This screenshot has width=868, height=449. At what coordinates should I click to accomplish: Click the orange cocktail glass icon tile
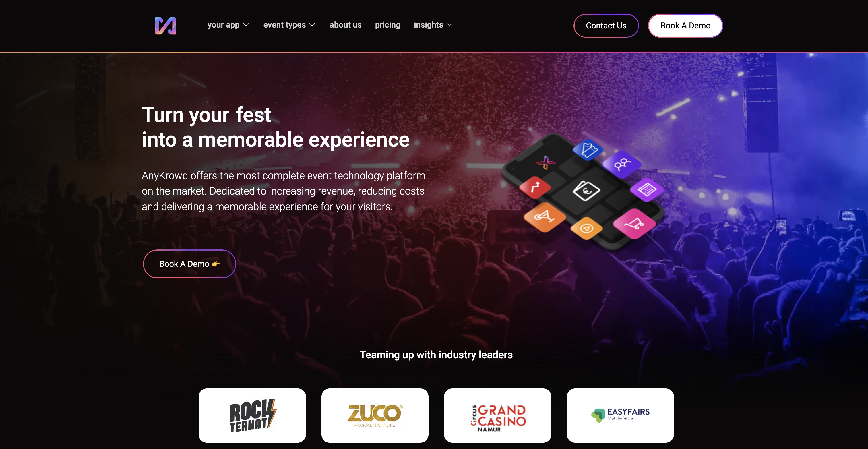point(544,217)
